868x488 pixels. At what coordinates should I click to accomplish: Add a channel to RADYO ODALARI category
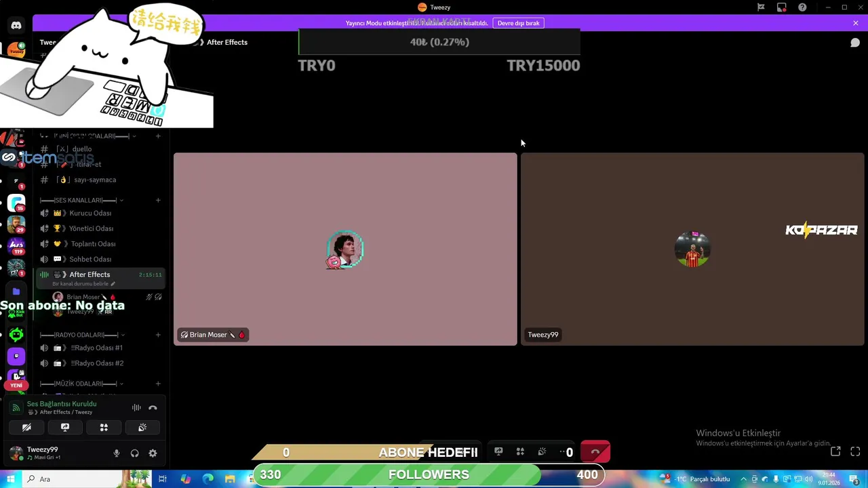pos(158,335)
